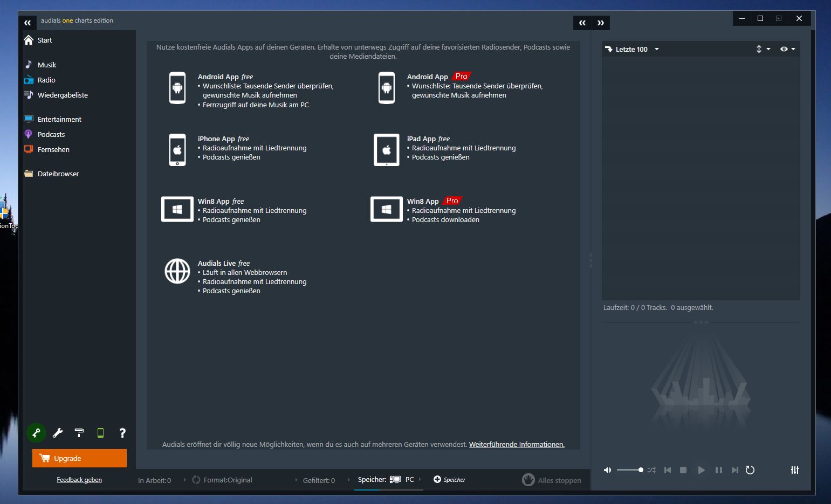This screenshot has height=504, width=831.
Task: Open the Weiterführende Informationen link
Action: point(517,445)
